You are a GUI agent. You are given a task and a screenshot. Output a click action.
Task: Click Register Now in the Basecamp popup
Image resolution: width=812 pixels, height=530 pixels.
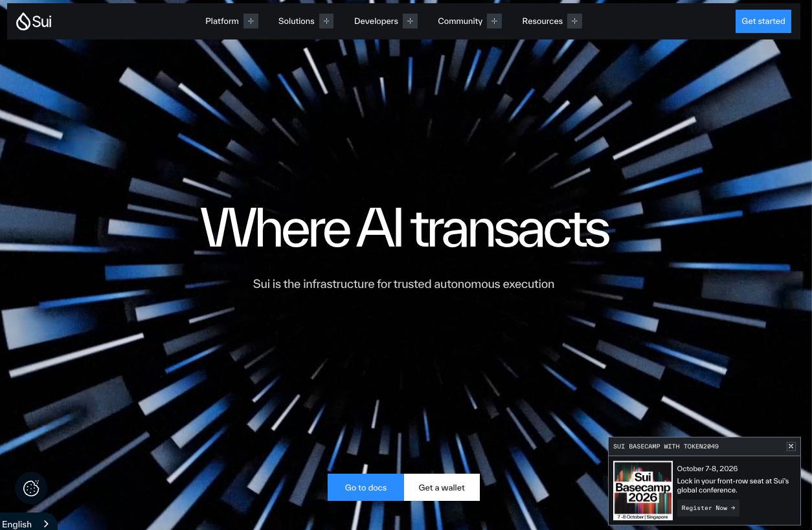708,508
